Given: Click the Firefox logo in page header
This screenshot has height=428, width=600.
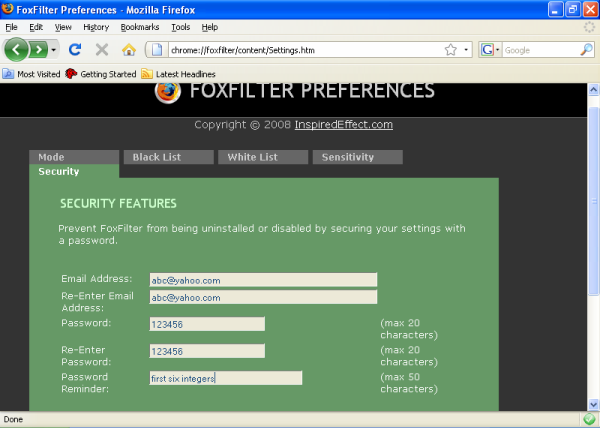Looking at the screenshot, I should pos(168,92).
